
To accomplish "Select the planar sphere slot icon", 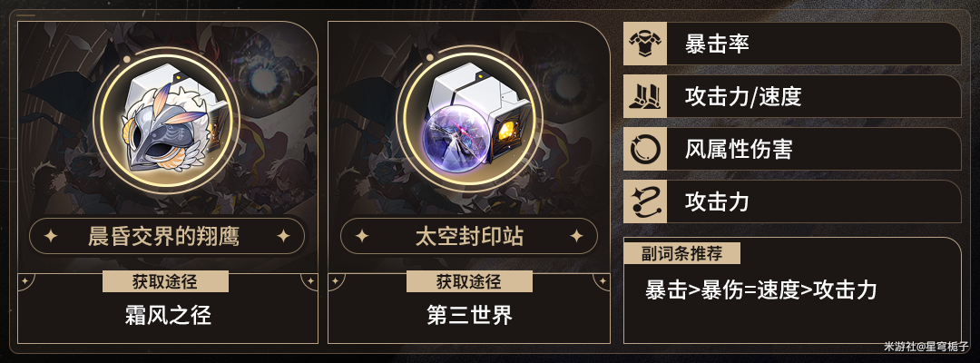I will [x=645, y=150].
